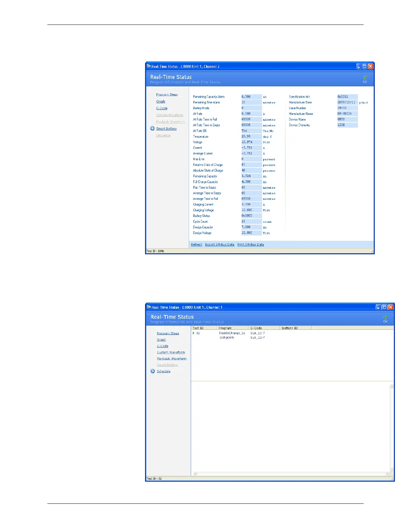Viewport: 411px width, 532px height.
Task: Click Test ID value 32 in the table
Action: tap(198, 333)
